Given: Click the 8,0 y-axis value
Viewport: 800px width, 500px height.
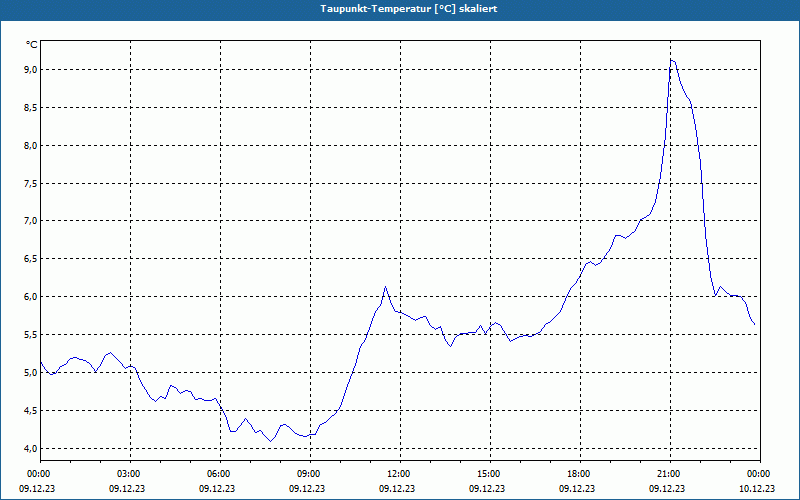Looking at the screenshot, I should click(x=31, y=145).
